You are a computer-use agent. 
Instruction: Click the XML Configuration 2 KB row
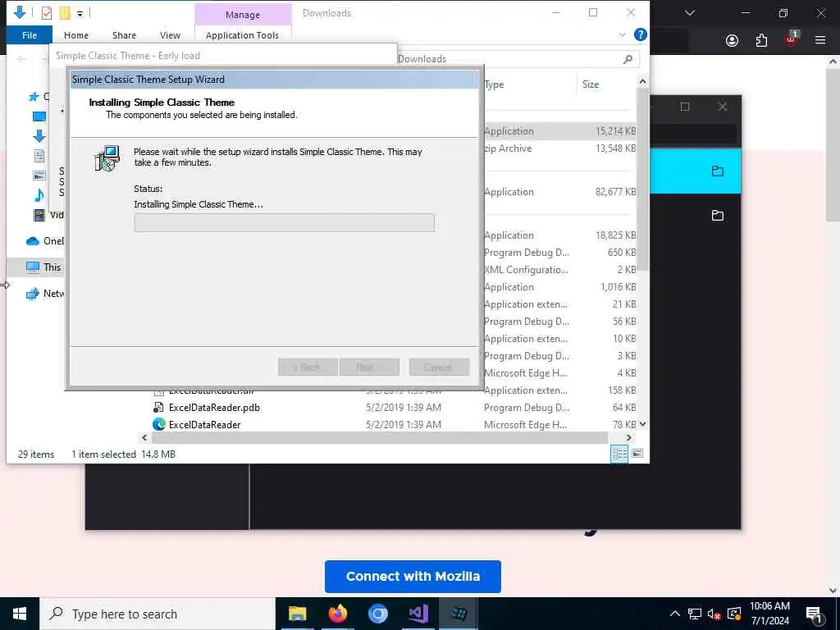[559, 269]
